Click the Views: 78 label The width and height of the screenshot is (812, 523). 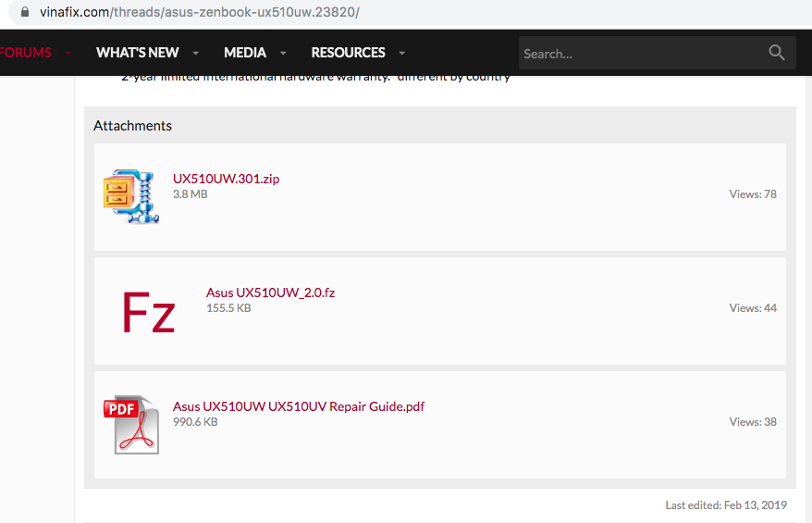pyautogui.click(x=753, y=194)
